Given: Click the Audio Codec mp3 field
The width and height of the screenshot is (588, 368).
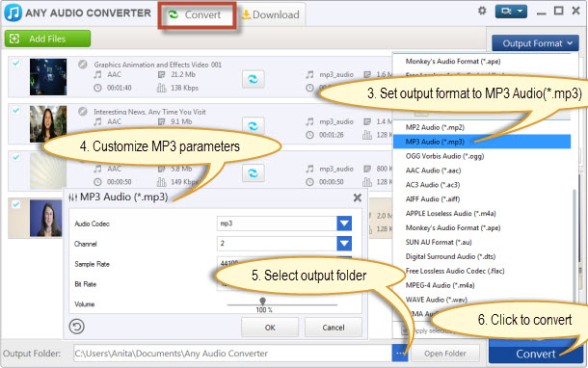Looking at the screenshot, I should tap(277, 223).
